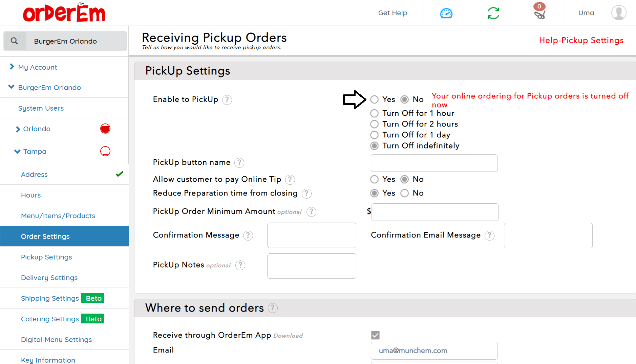The width and height of the screenshot is (636, 364).
Task: Click the red status circle next to Orlando
Action: click(105, 129)
